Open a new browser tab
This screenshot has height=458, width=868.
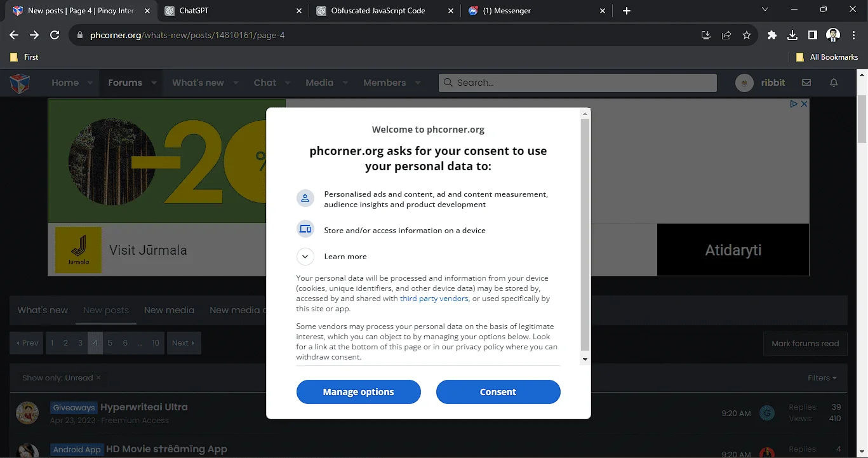pyautogui.click(x=627, y=11)
